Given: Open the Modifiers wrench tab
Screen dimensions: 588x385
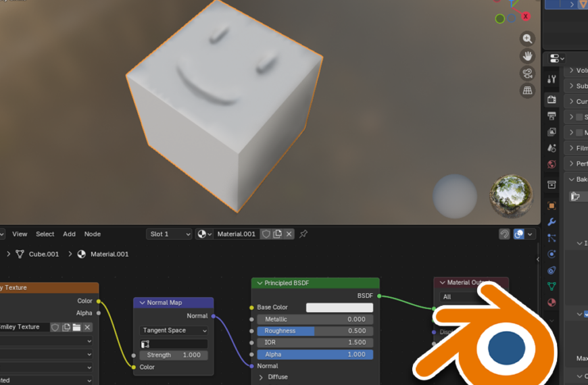Looking at the screenshot, I should point(552,222).
